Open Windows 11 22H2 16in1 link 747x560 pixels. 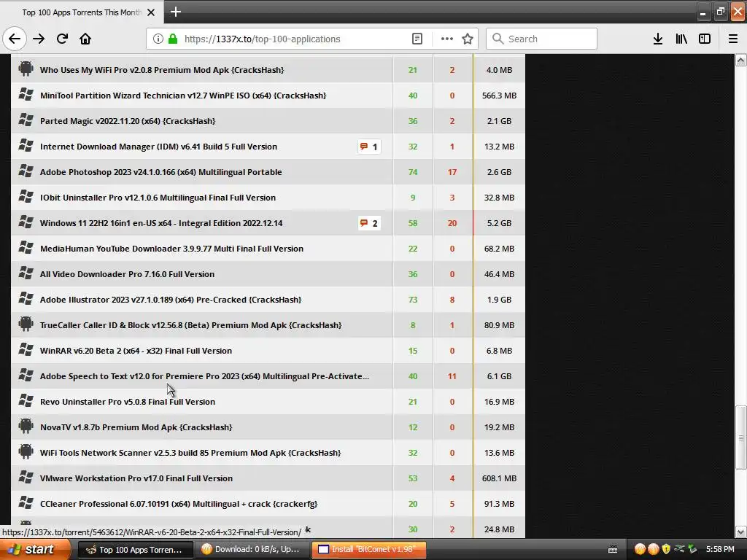(161, 223)
